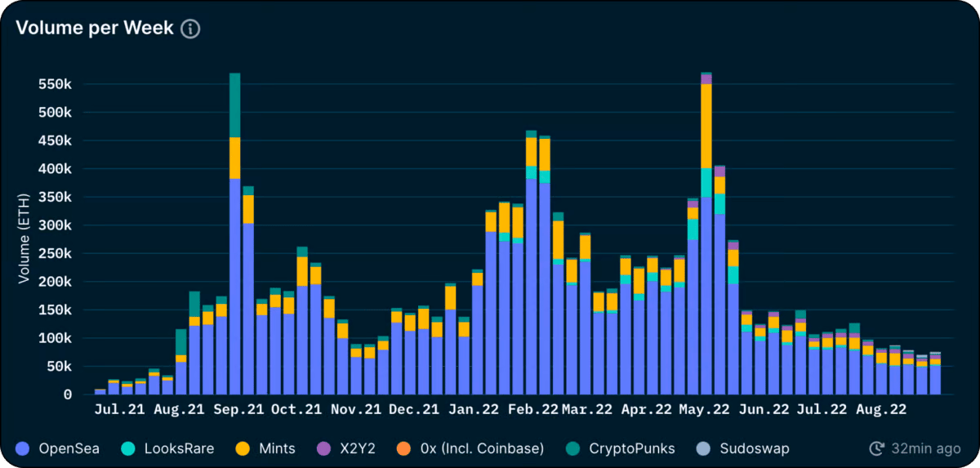
Task: Click the Volume per Week title
Action: click(96, 29)
